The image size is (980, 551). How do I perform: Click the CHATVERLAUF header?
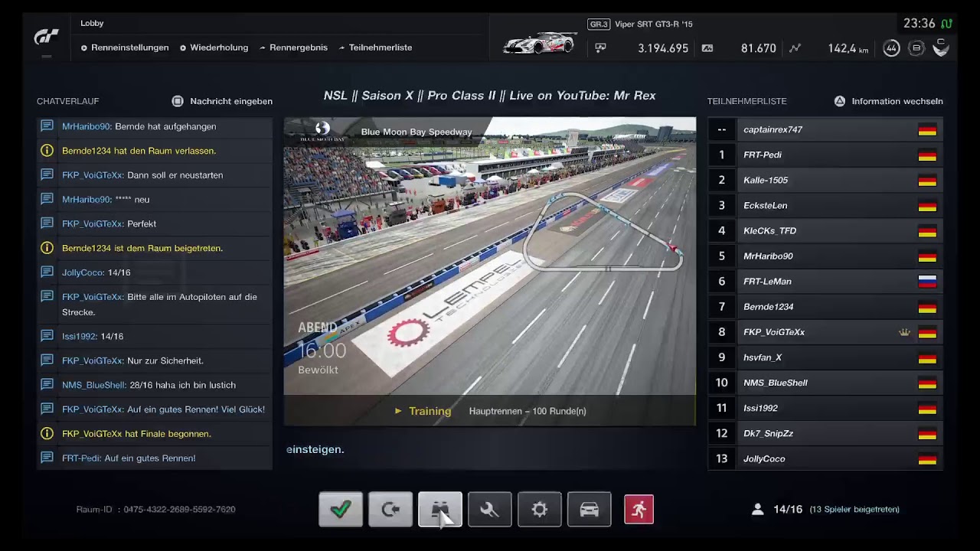[68, 101]
